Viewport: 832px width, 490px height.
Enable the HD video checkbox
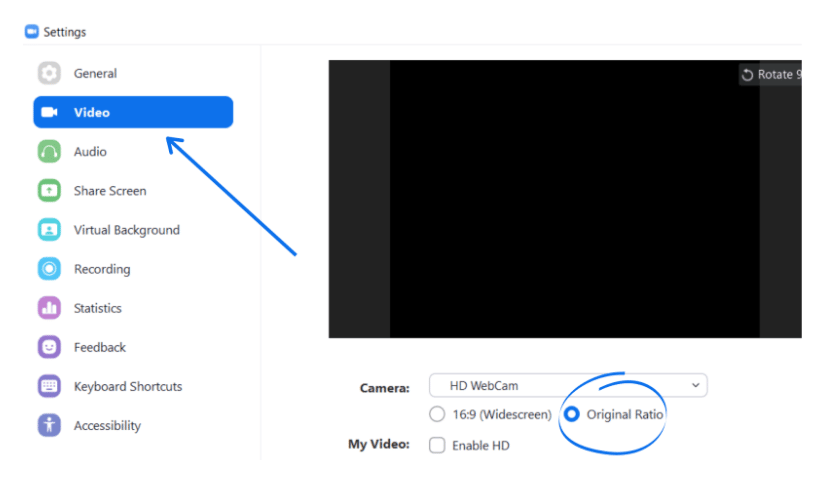[437, 445]
